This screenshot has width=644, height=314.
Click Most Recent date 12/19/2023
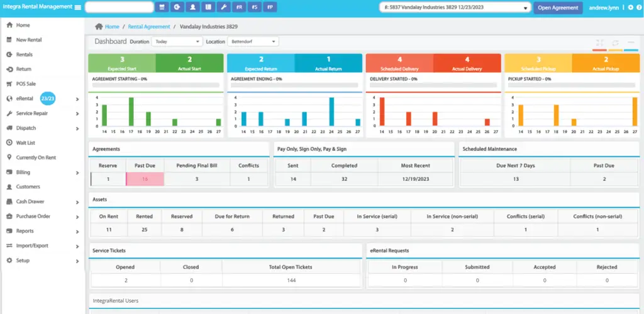(415, 179)
